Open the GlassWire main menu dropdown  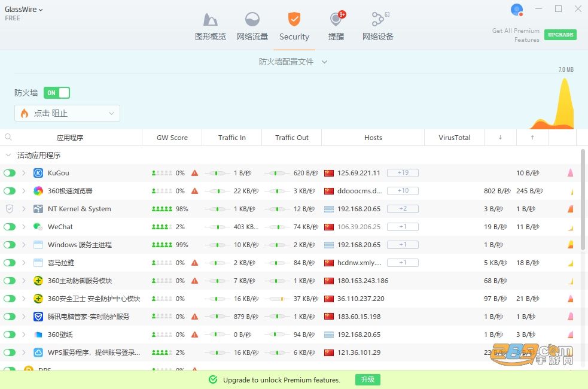tap(23, 10)
